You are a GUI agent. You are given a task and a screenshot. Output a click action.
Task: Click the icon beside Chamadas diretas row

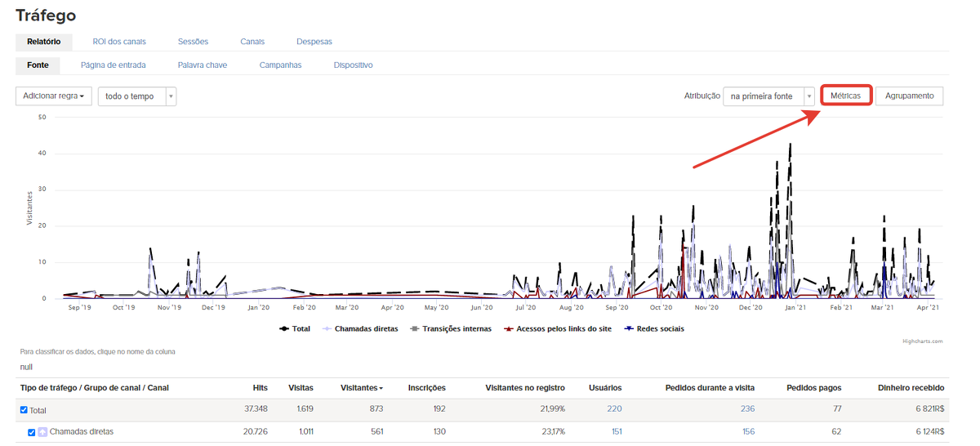pyautogui.click(x=42, y=432)
